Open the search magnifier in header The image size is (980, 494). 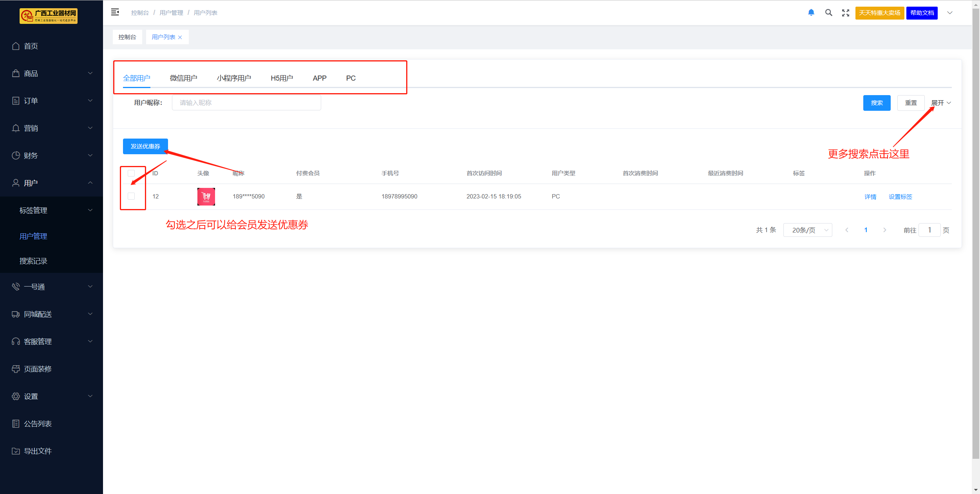pos(828,13)
